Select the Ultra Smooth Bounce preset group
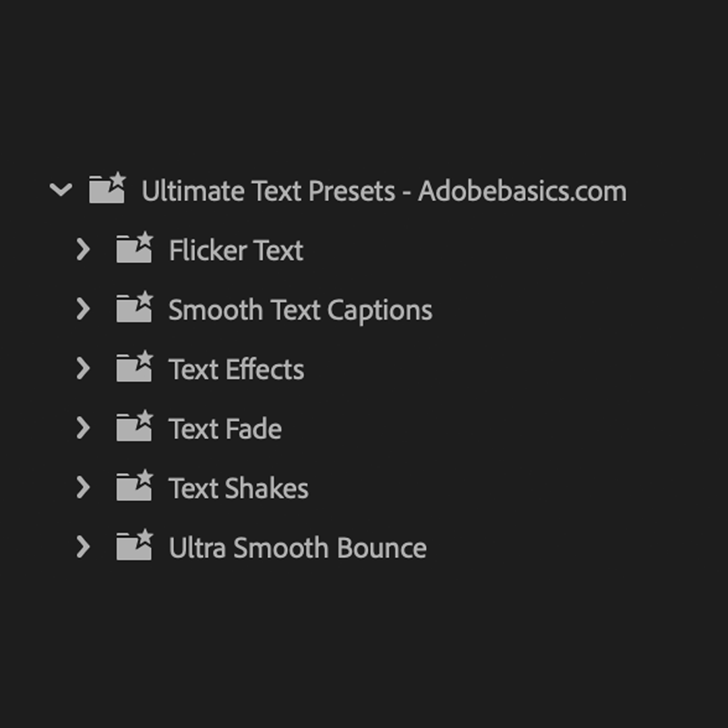Screen dimensions: 728x728 click(297, 547)
